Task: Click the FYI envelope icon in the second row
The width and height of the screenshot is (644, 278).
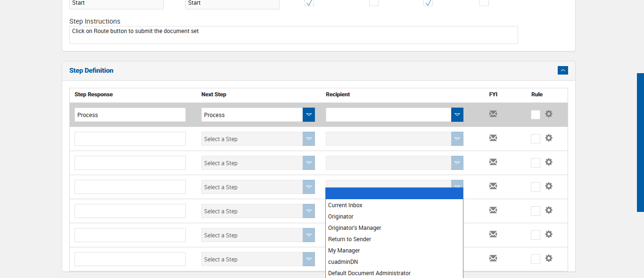Action: [493, 138]
